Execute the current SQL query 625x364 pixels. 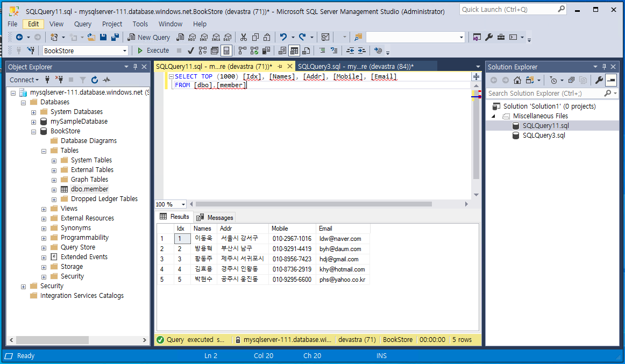tap(153, 51)
